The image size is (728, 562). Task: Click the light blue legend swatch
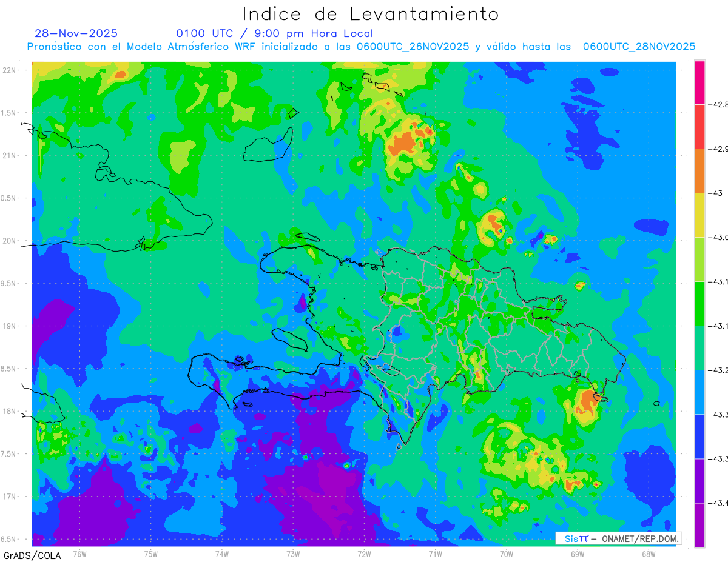click(700, 392)
